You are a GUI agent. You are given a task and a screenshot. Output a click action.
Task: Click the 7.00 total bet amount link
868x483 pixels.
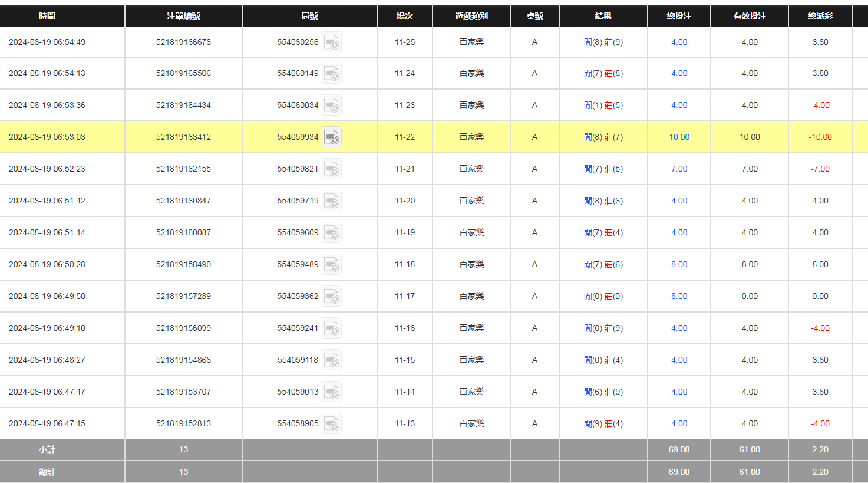(679, 169)
